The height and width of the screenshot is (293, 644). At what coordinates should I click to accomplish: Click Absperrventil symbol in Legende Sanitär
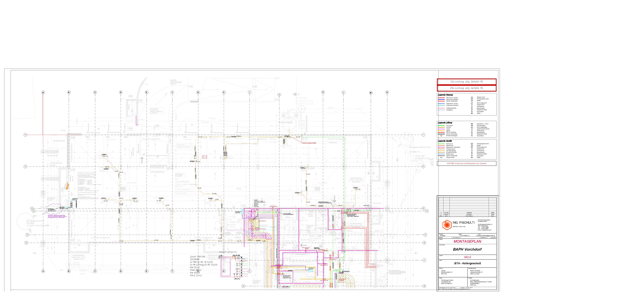click(441, 157)
